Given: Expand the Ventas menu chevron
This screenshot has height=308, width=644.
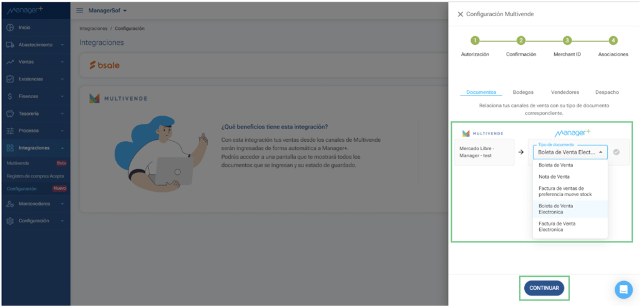Looking at the screenshot, I should pos(62,62).
